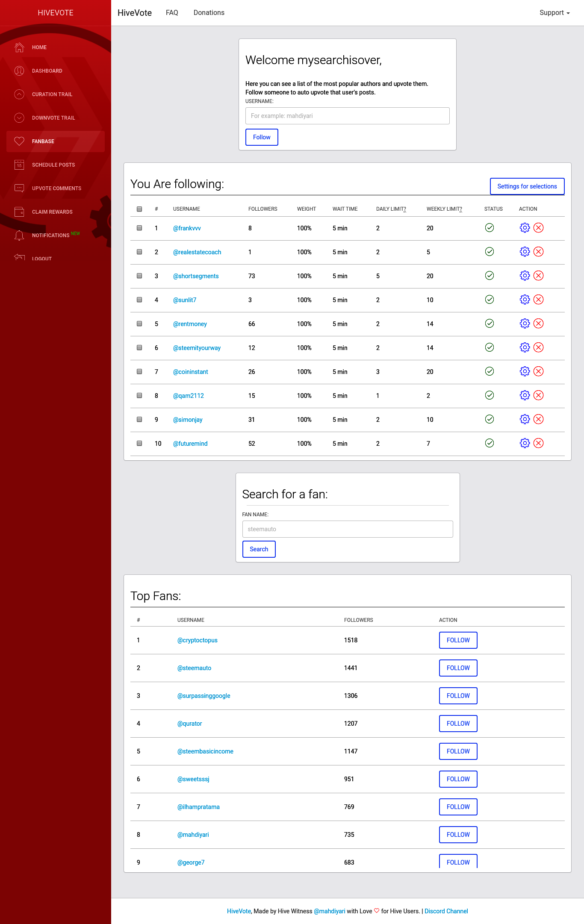Remove @futuremind using red X icon

click(x=539, y=443)
